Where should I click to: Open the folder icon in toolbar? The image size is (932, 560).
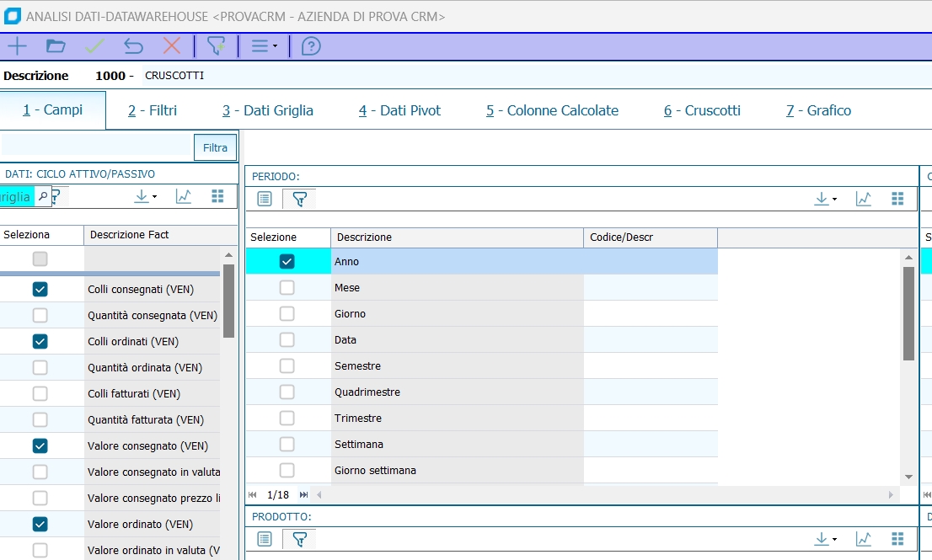(x=56, y=46)
